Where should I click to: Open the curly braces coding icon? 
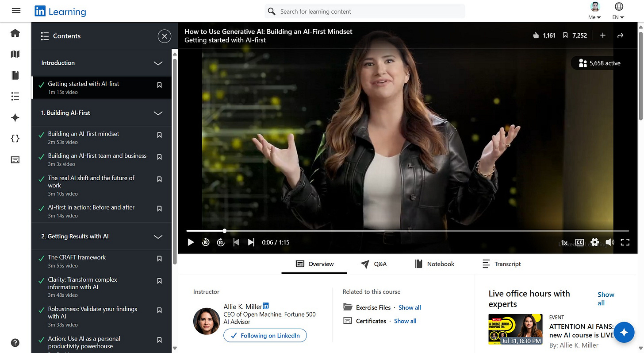[x=15, y=138]
